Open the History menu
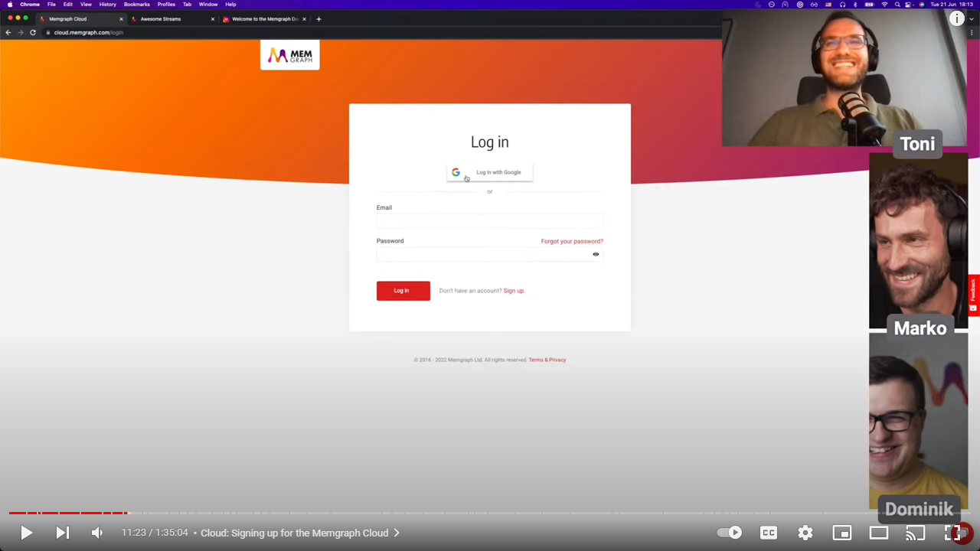 pos(108,4)
